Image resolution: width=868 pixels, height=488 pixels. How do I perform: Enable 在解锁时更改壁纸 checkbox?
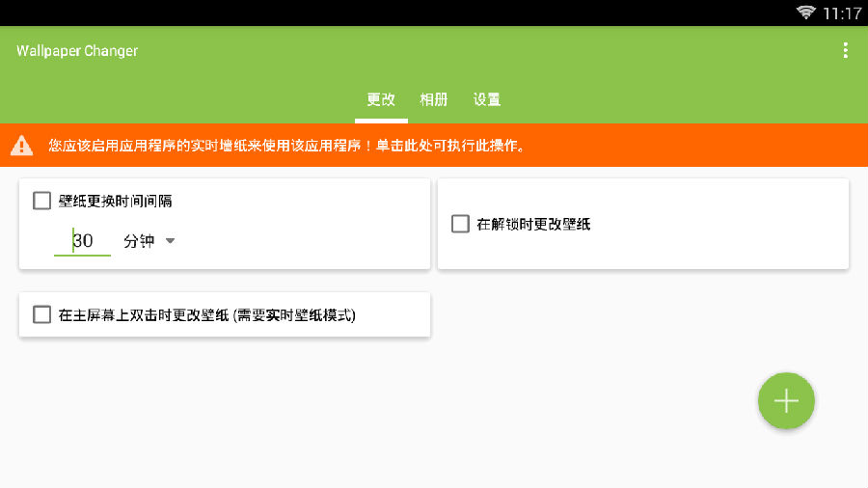pos(460,224)
